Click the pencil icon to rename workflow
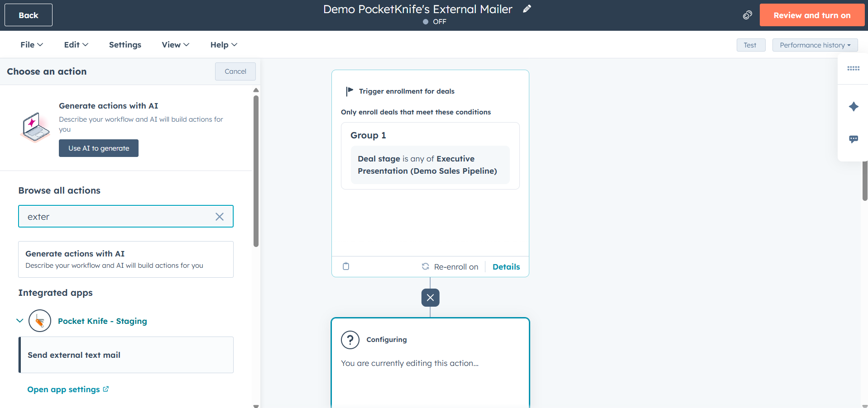Image resolution: width=868 pixels, height=408 pixels. (x=527, y=9)
